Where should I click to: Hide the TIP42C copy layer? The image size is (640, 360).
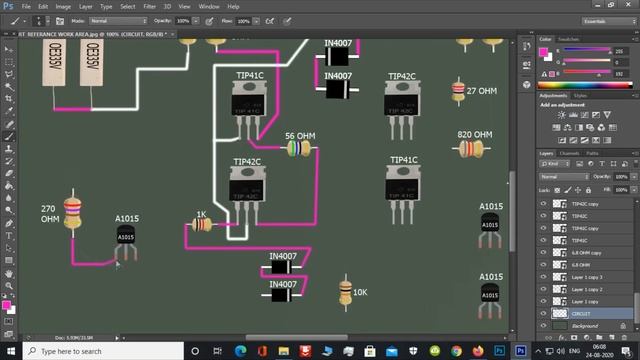pos(543,204)
